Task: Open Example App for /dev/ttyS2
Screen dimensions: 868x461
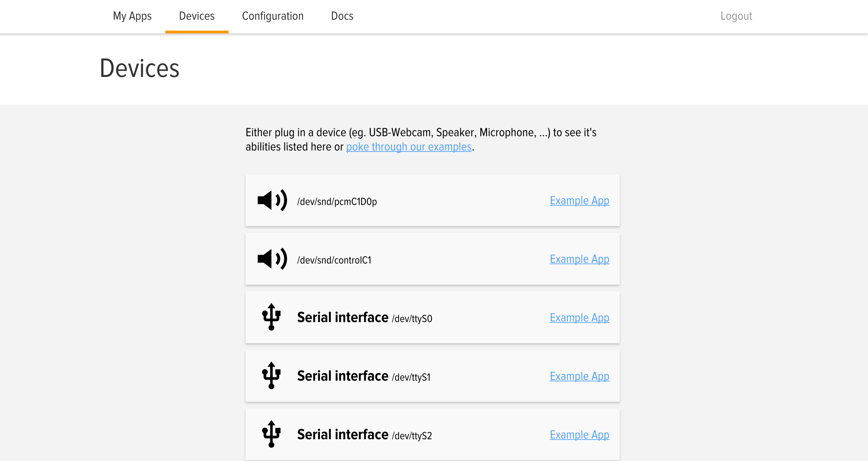Action: point(579,435)
